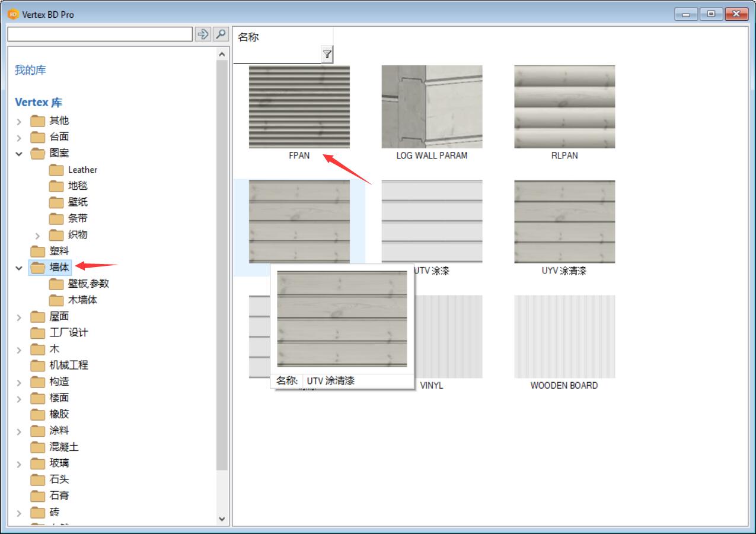756x534 pixels.
Task: Click the tree scrollbar down arrow
Action: [x=222, y=519]
